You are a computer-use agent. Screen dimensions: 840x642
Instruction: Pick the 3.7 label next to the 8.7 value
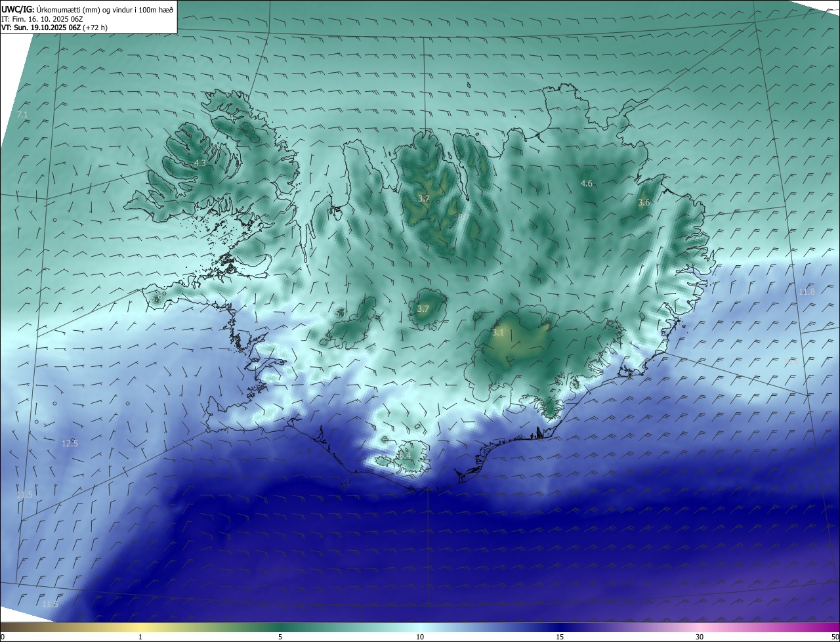click(x=424, y=199)
